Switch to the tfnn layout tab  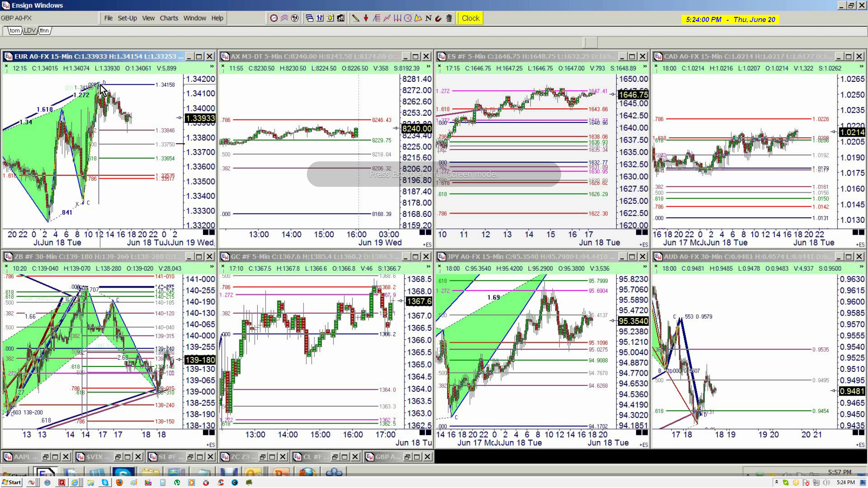pyautogui.click(x=45, y=30)
